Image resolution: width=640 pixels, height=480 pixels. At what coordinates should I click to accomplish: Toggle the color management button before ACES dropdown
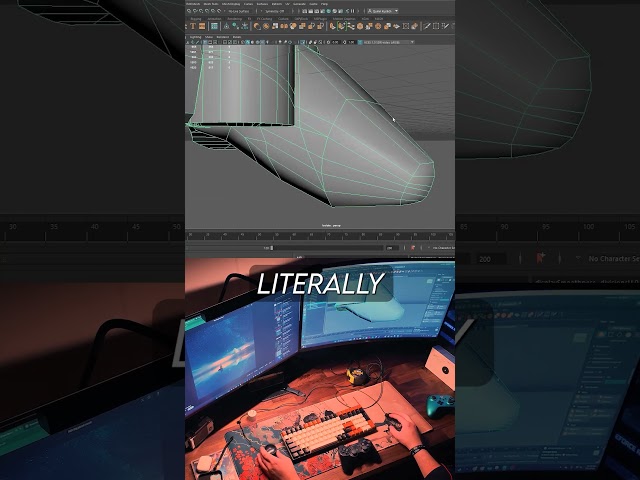(360, 42)
